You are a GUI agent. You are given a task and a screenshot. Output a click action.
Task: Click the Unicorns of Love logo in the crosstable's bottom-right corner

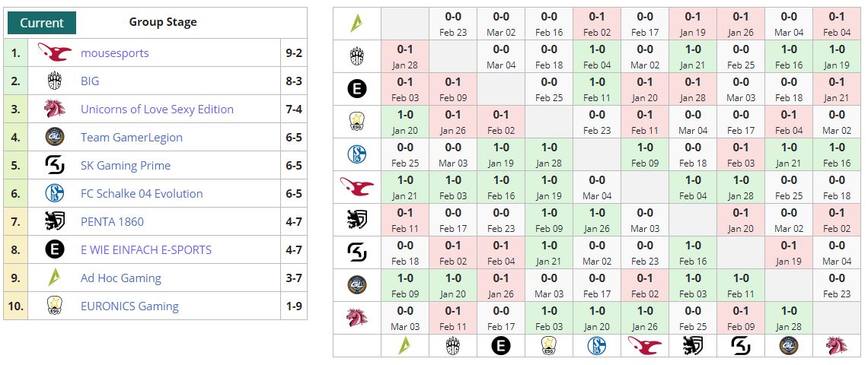pos(837,346)
